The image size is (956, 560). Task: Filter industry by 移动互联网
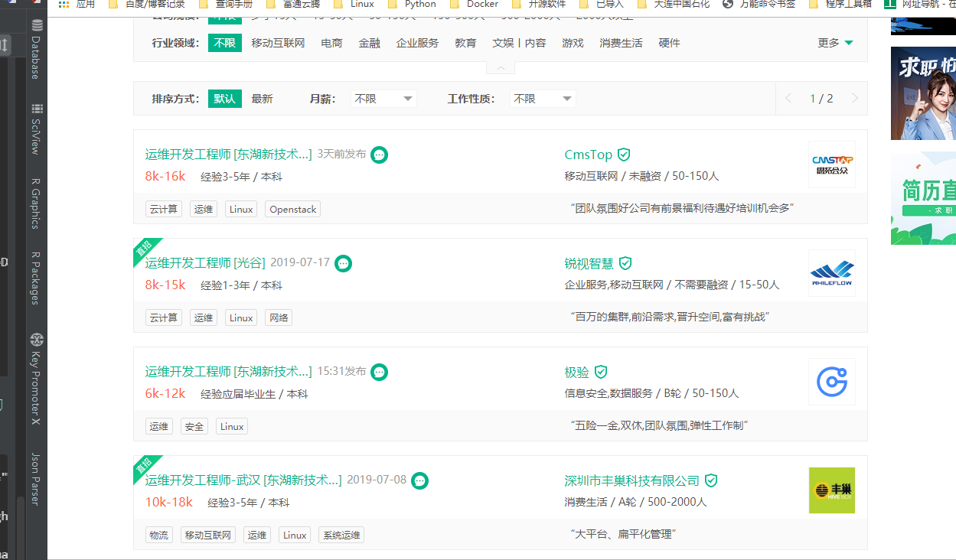click(278, 43)
